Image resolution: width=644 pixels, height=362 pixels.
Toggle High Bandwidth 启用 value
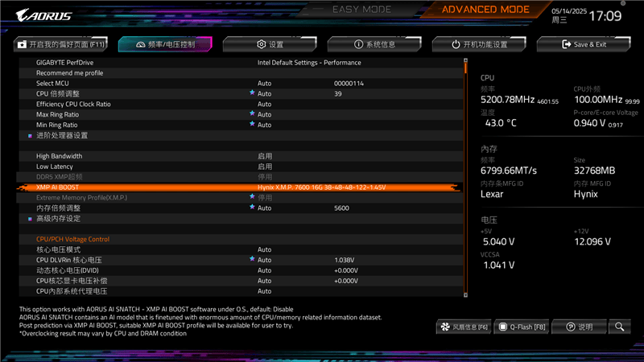point(265,156)
